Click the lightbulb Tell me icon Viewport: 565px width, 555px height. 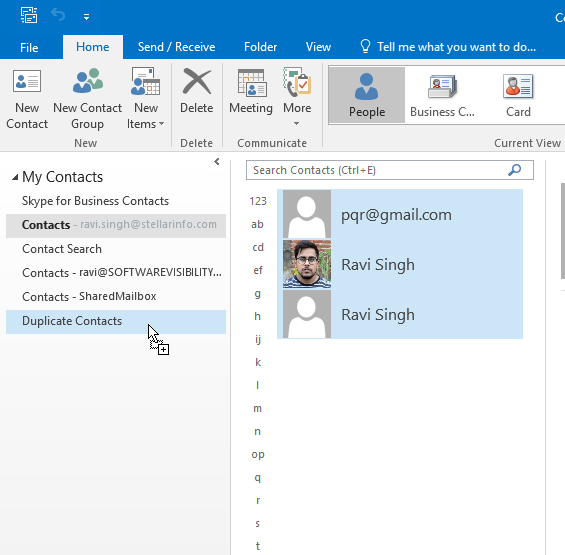[365, 46]
